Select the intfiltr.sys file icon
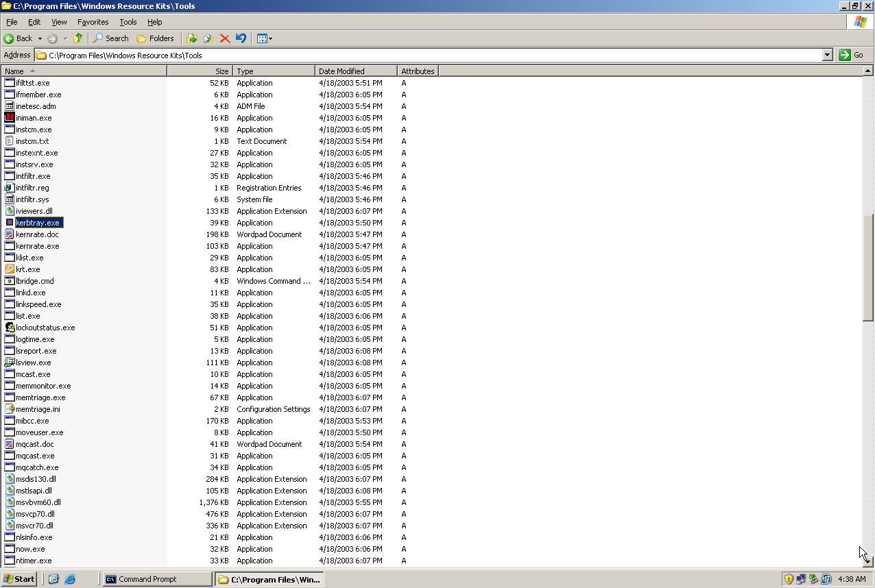The height and width of the screenshot is (588, 875). (10, 199)
